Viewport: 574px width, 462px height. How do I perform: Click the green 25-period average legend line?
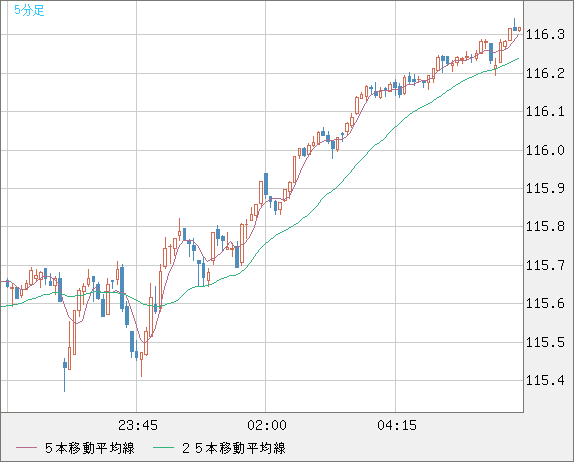(163, 448)
